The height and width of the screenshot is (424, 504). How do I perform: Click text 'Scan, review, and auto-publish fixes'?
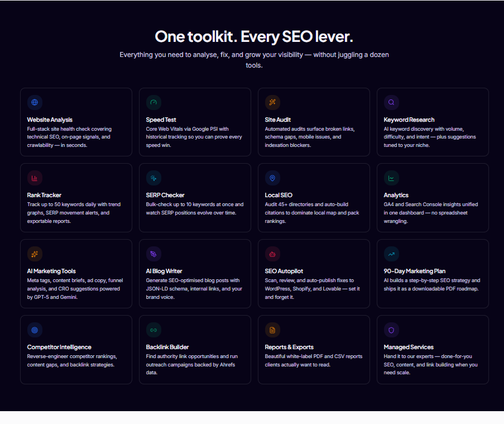(305, 280)
